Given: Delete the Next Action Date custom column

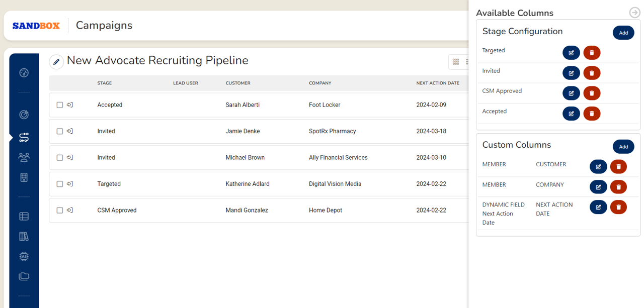Looking at the screenshot, I should tap(618, 207).
